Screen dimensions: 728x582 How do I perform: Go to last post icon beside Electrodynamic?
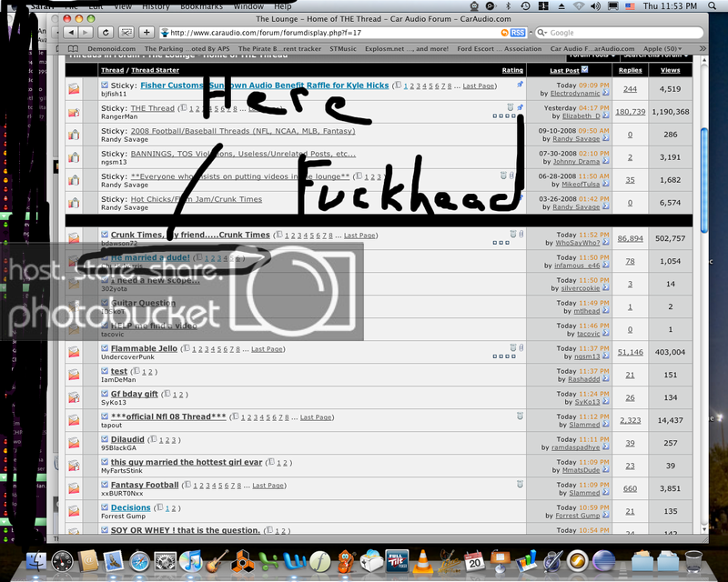coord(606,94)
